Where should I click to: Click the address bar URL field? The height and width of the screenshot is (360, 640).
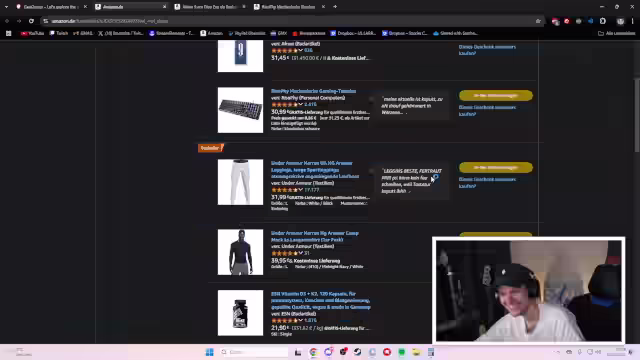pos(290,21)
